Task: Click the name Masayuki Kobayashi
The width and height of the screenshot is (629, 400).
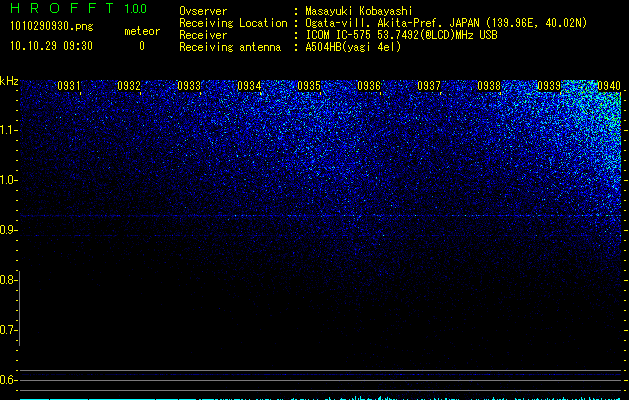Action: click(x=359, y=11)
